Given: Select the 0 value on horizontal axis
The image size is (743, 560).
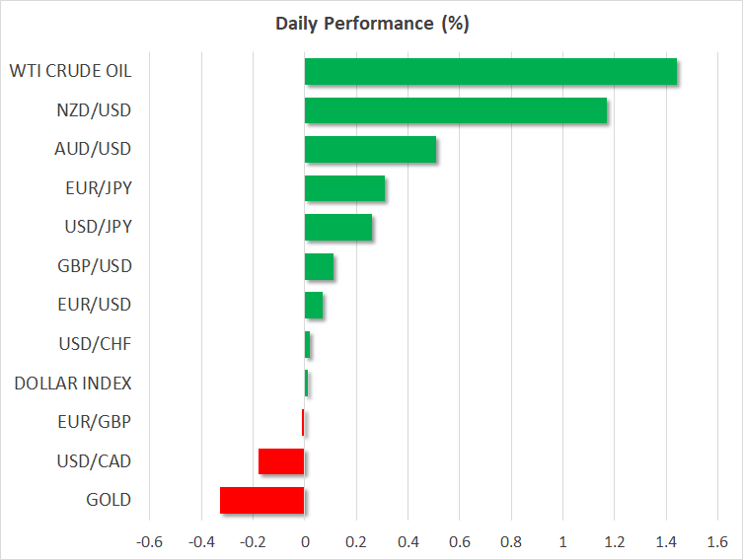Looking at the screenshot, I should tap(305, 541).
